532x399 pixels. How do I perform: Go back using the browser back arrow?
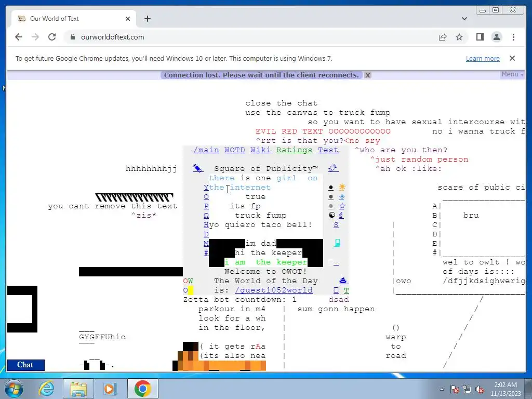coord(19,37)
